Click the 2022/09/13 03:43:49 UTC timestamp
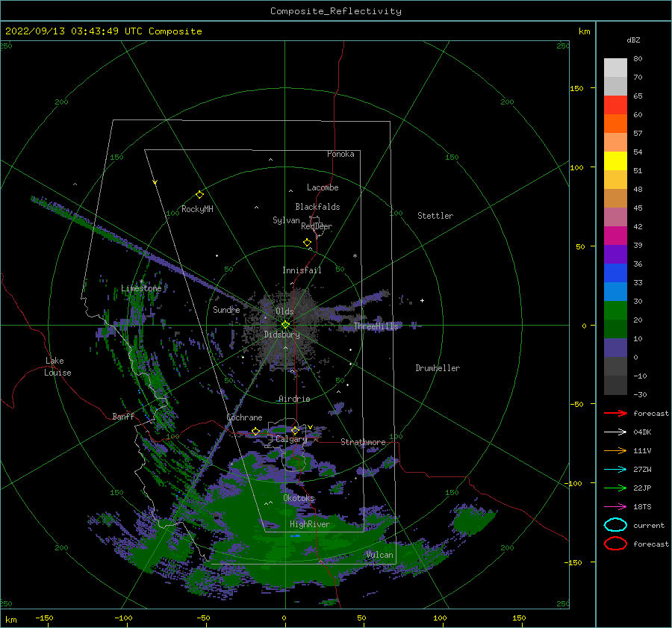 point(65,31)
